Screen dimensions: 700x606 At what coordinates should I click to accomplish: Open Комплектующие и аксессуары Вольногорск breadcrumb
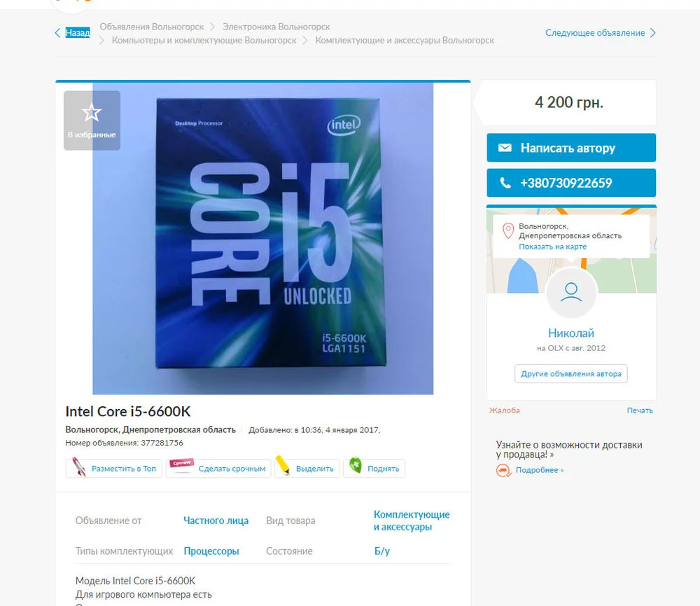pyautogui.click(x=405, y=40)
